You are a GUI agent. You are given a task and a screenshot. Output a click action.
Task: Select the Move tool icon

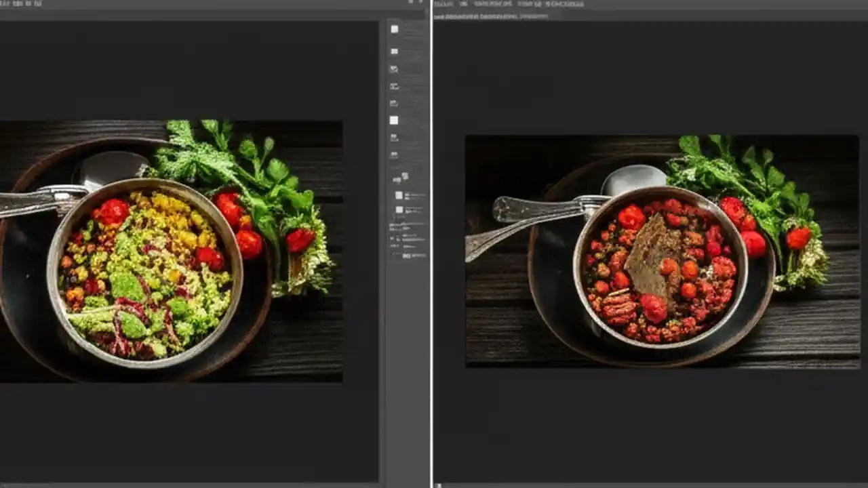[395, 29]
